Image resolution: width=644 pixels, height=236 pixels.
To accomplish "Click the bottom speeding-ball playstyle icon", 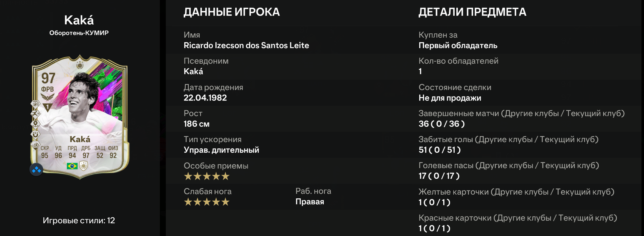I will tap(35, 145).
